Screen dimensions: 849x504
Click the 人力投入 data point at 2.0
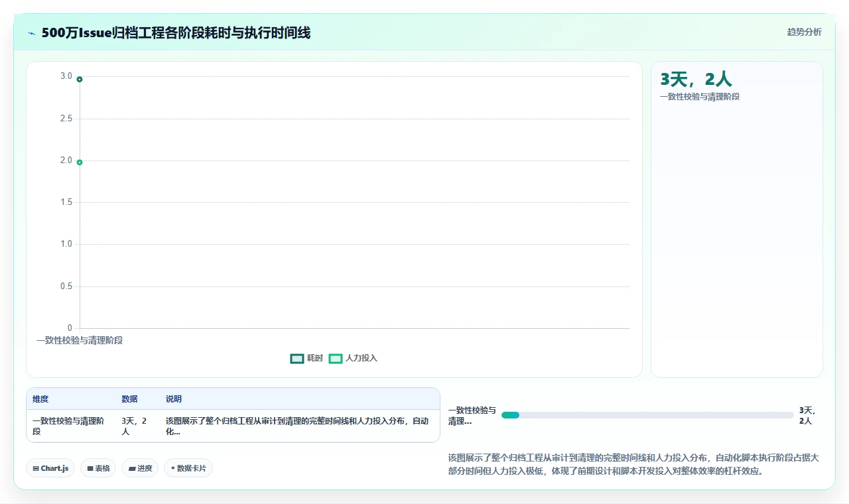point(80,162)
